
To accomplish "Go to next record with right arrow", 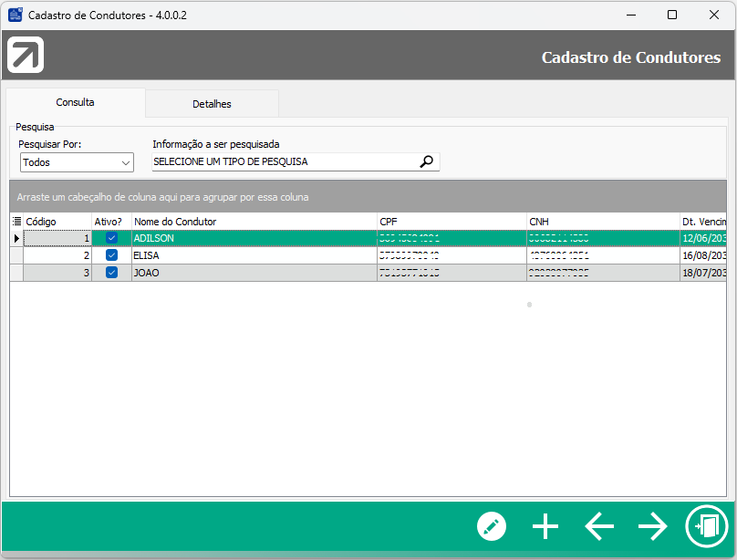I will (652, 526).
